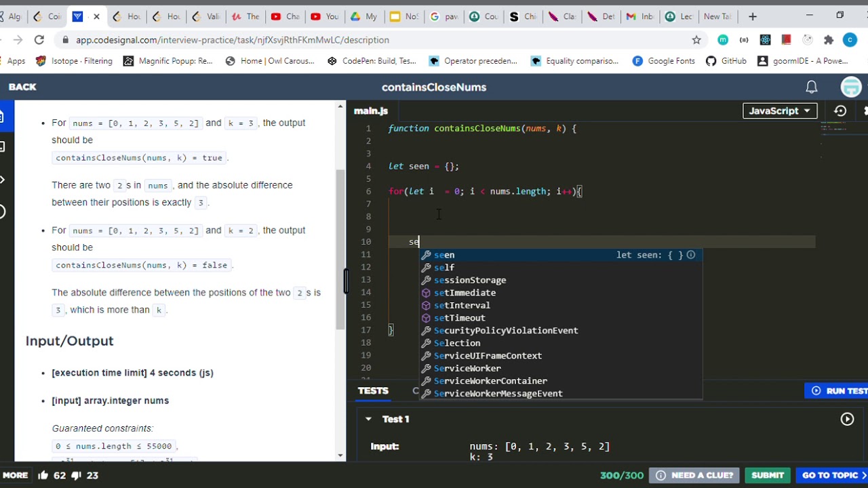Viewport: 868px width, 488px height.
Task: Open the Extensions puzzle piece menu
Action: [828, 40]
